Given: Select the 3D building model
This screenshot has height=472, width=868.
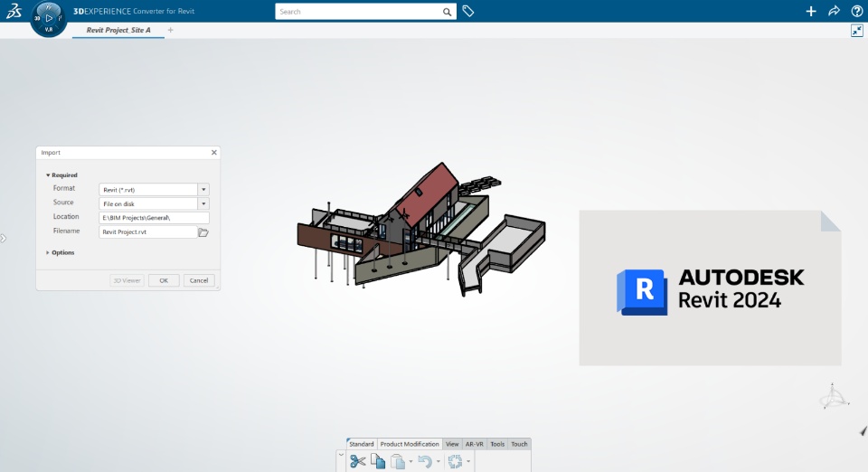Looking at the screenshot, I should 420,230.
